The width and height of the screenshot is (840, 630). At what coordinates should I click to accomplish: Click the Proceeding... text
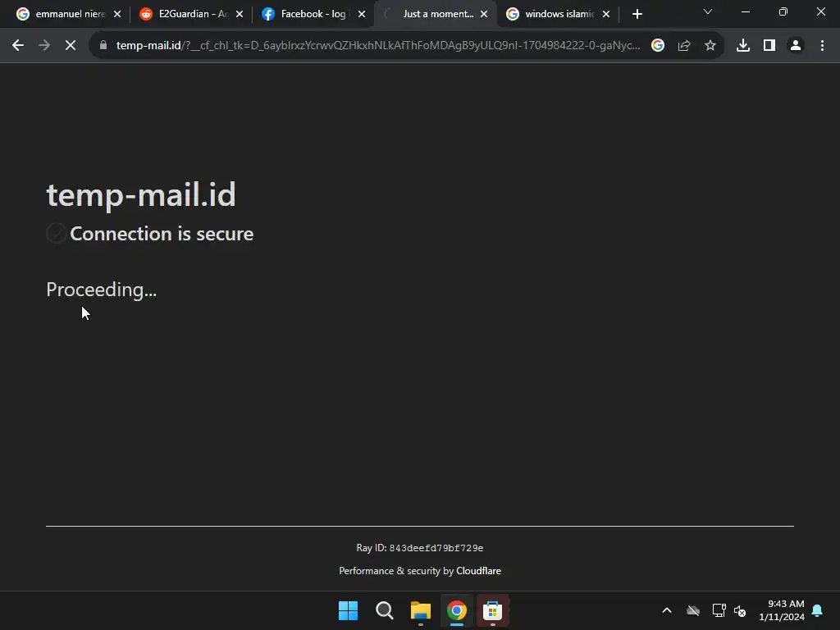pos(101,290)
